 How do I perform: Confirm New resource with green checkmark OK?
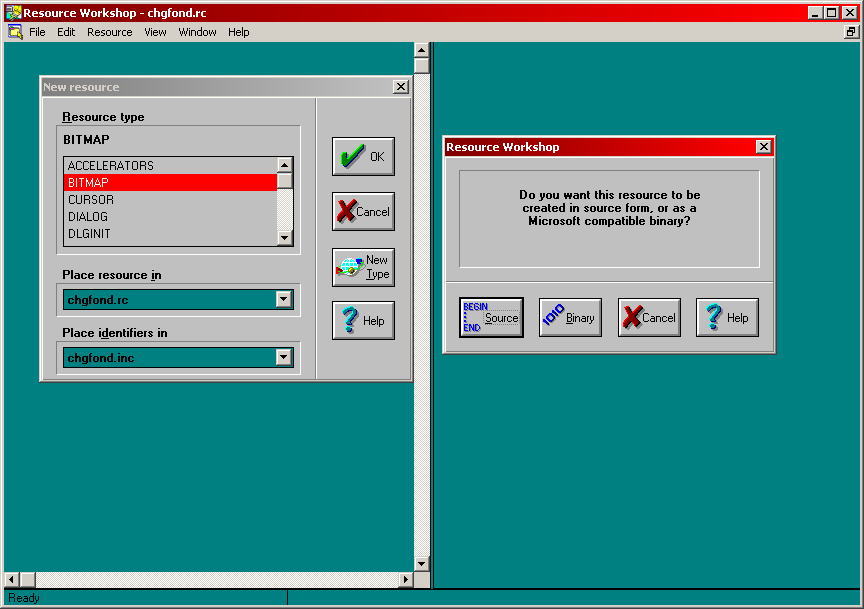(x=363, y=157)
